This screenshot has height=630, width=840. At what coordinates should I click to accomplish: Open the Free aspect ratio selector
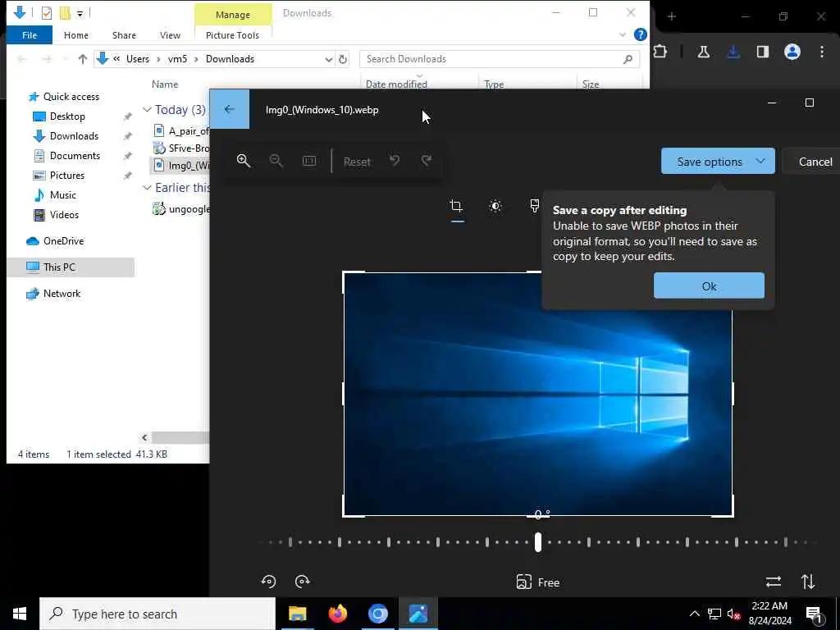pos(538,582)
